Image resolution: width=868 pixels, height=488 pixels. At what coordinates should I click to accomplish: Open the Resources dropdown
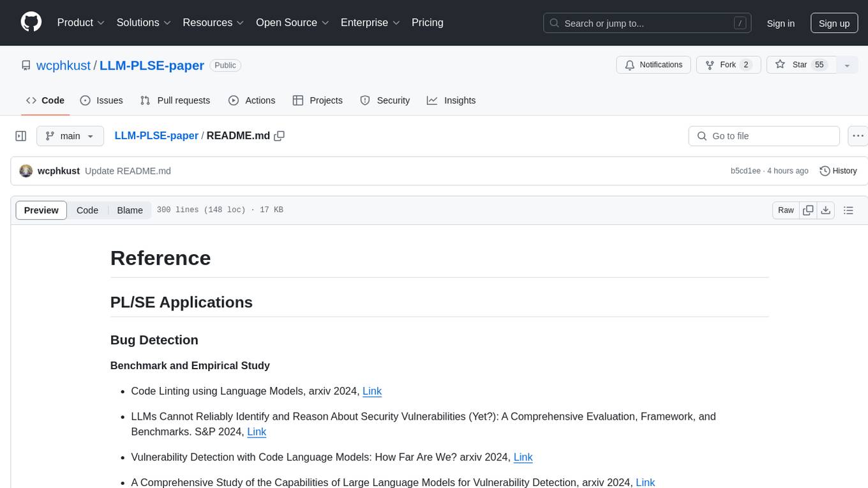coord(213,22)
